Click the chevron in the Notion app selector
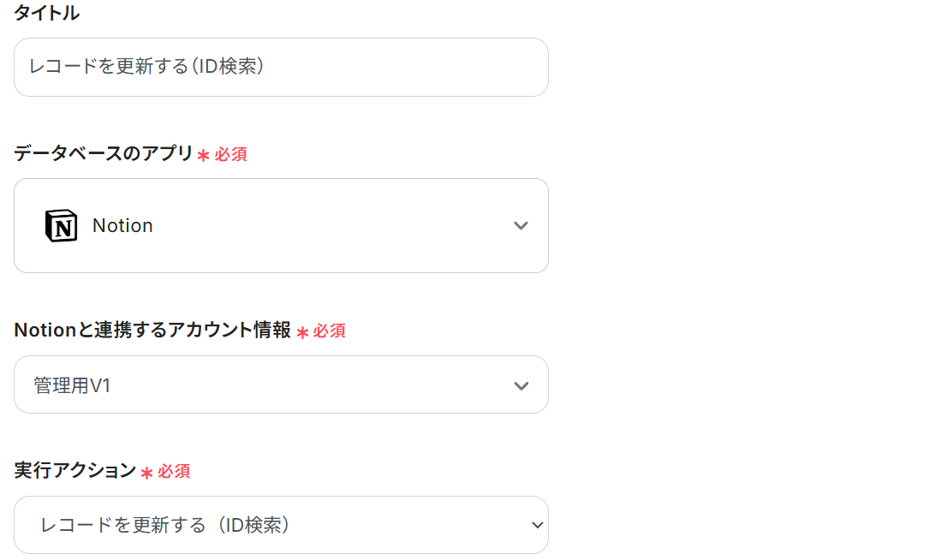This screenshot has height=560, width=929. pos(521,226)
